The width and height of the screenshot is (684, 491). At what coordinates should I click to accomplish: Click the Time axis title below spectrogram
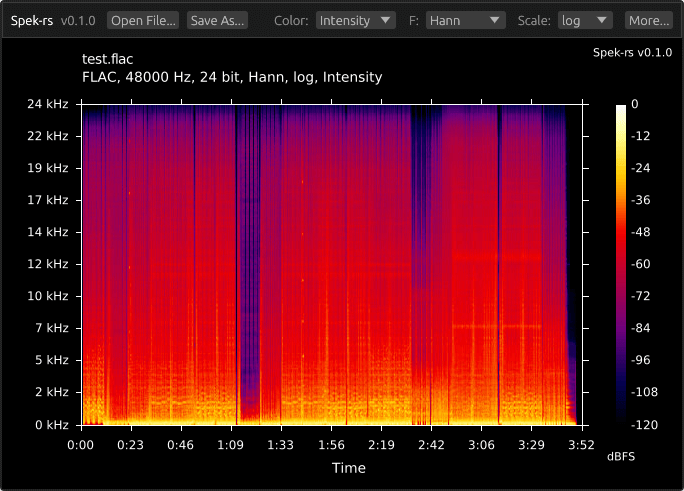pyautogui.click(x=349, y=468)
